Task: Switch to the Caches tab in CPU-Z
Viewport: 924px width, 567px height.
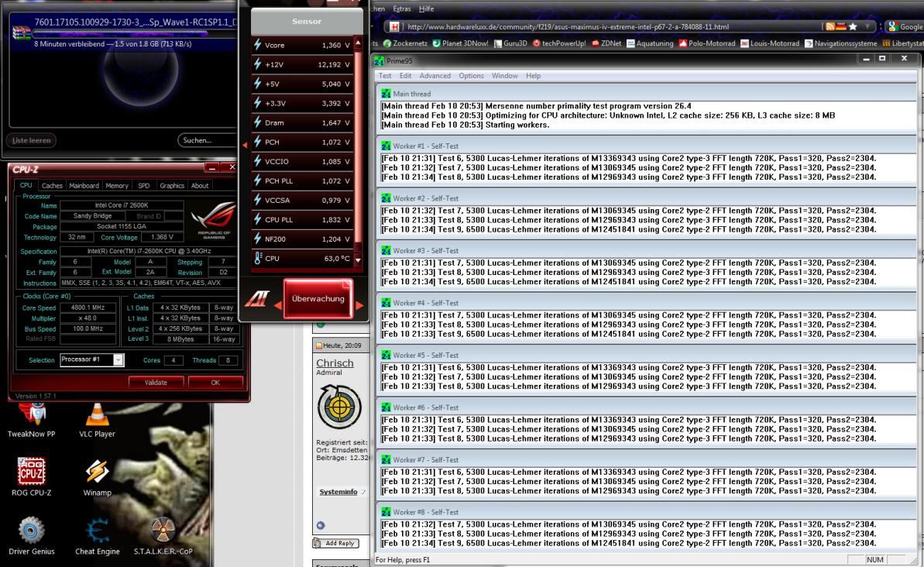Action: tap(52, 186)
